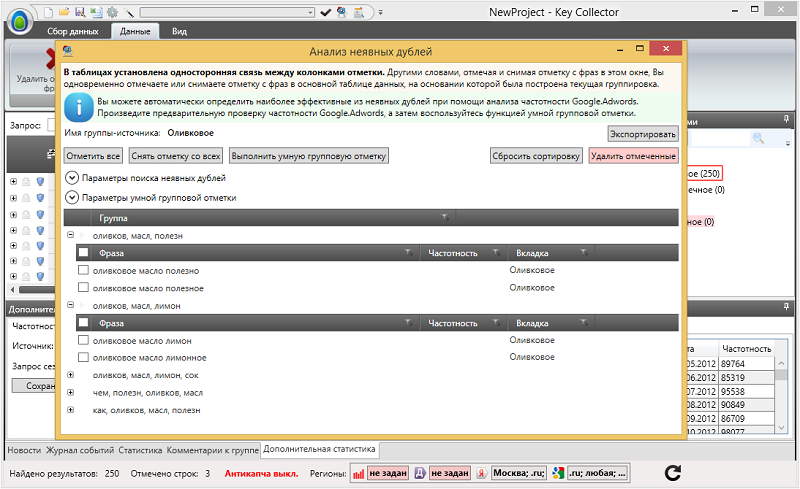Check the box for 'оливковое масло полезно'
The image size is (800, 489).
[x=84, y=271]
